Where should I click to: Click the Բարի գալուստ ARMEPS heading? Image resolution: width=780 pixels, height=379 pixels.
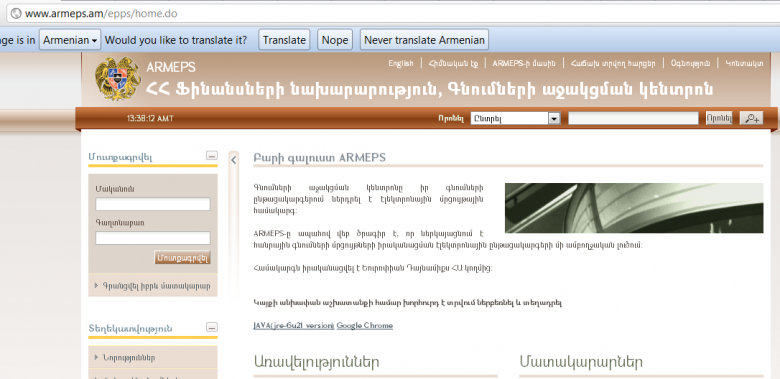[x=319, y=158]
